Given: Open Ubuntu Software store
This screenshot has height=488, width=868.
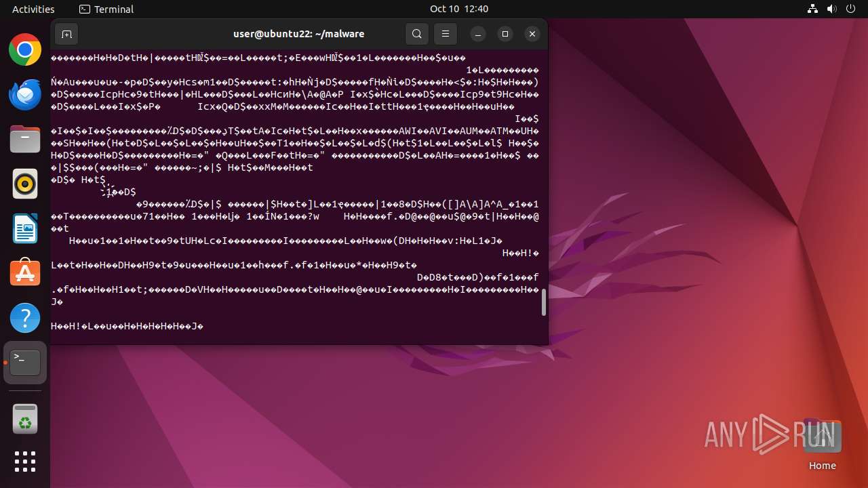Looking at the screenshot, I should coord(25,272).
